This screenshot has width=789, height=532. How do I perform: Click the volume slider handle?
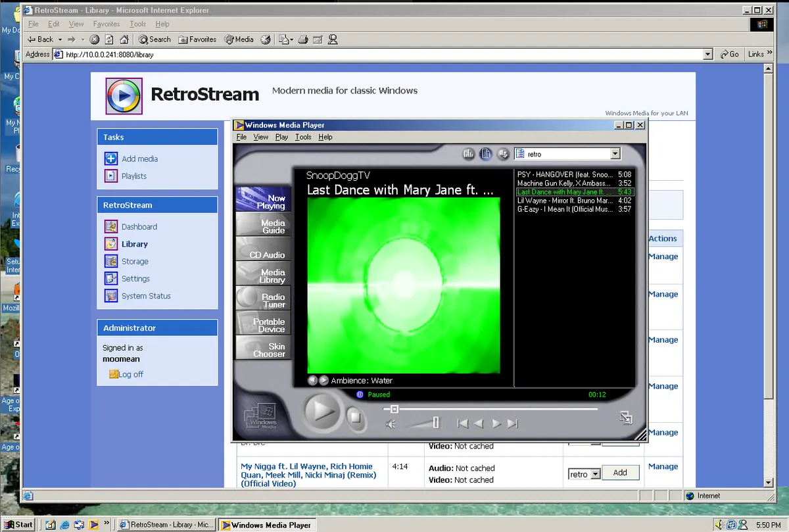(435, 423)
